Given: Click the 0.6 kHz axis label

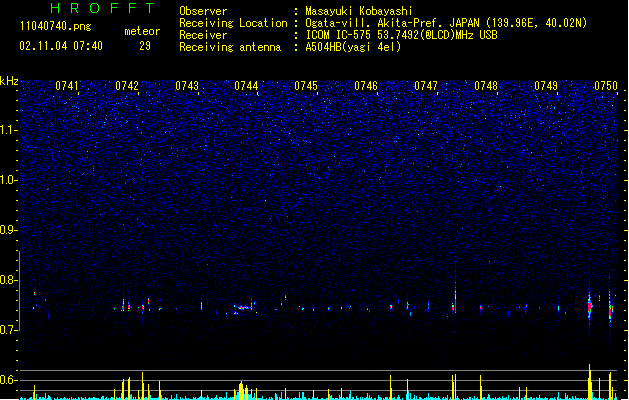Looking at the screenshot, I should (x=8, y=380).
